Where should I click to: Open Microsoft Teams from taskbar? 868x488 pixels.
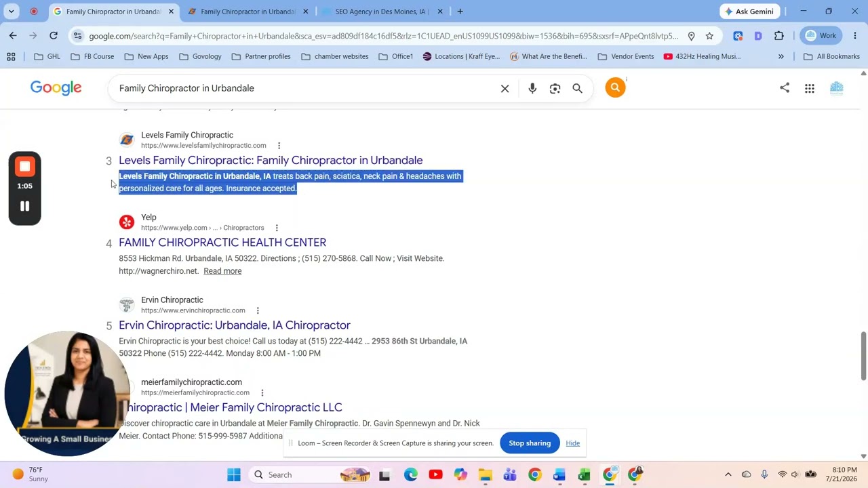510,474
